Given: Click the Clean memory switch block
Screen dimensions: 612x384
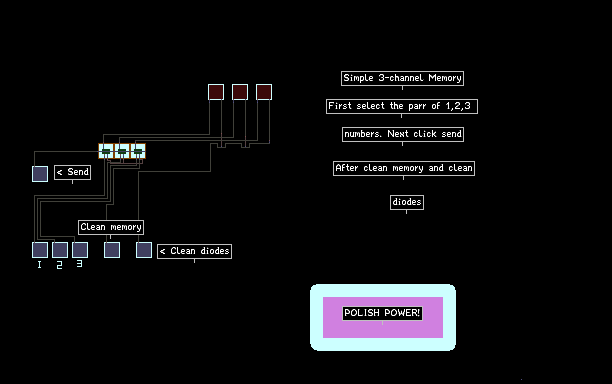Looking at the screenshot, I should pyautogui.click(x=112, y=250).
